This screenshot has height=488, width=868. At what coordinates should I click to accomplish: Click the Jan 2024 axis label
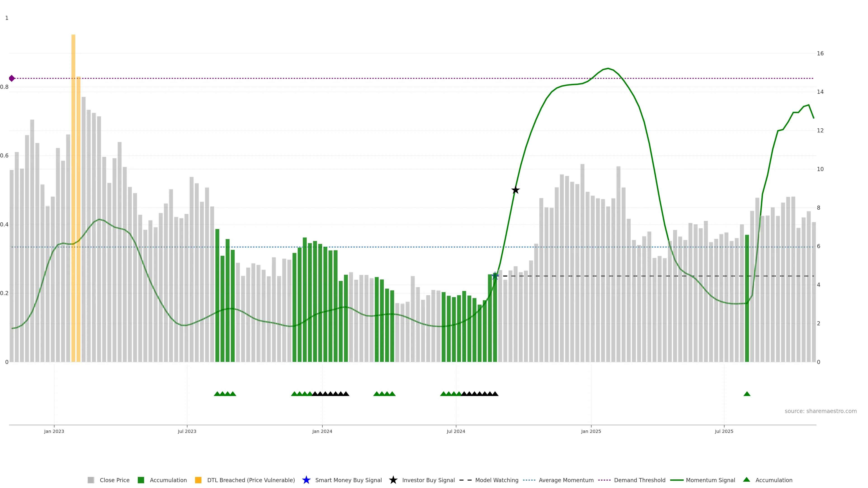pyautogui.click(x=322, y=431)
